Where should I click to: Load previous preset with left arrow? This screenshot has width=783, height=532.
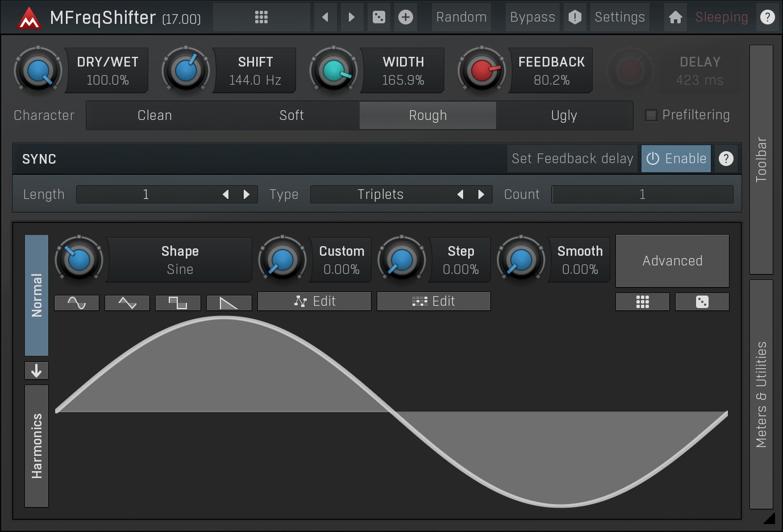[x=325, y=17]
